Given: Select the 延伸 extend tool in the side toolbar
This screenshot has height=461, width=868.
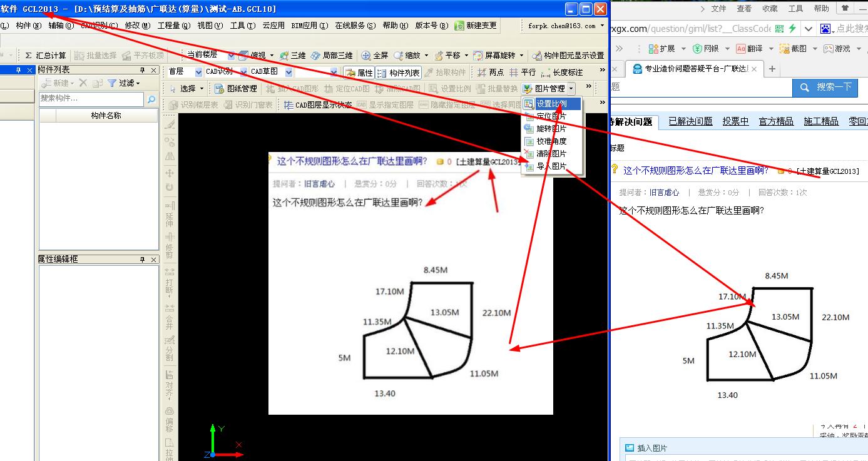Looking at the screenshot, I should (170, 215).
